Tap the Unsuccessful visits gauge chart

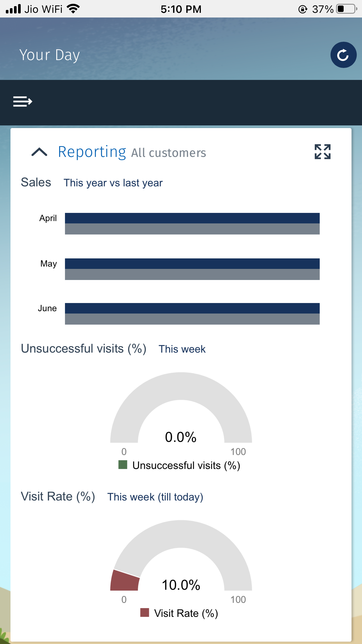tap(181, 407)
